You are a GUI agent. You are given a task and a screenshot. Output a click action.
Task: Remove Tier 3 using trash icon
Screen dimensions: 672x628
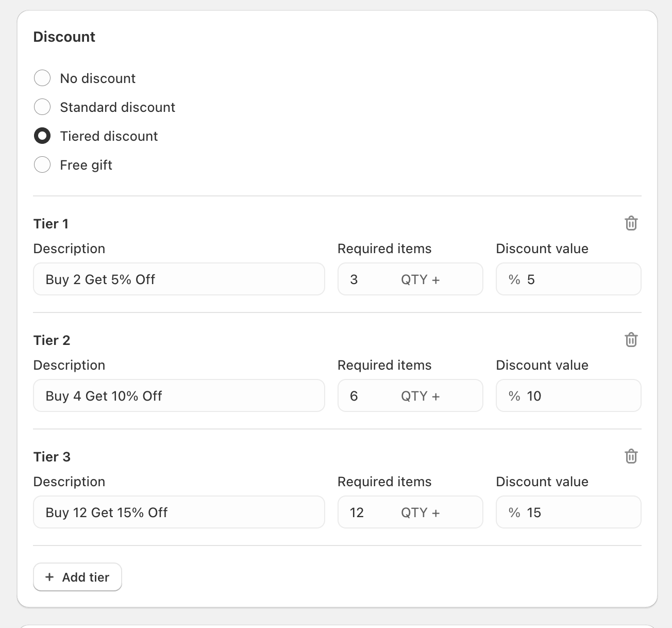coord(631,456)
